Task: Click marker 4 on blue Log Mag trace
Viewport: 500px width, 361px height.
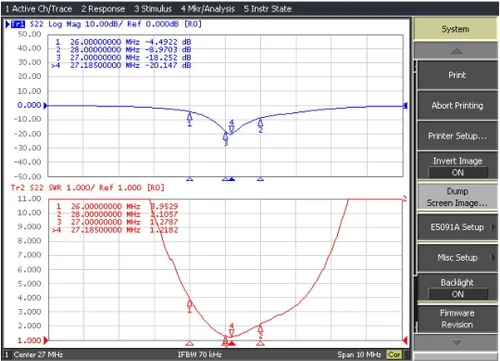Action: [x=231, y=127]
